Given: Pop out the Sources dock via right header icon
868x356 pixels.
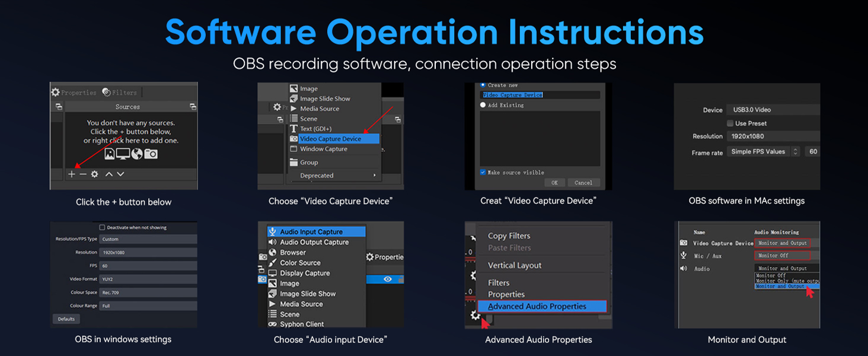Looking at the screenshot, I should [193, 107].
